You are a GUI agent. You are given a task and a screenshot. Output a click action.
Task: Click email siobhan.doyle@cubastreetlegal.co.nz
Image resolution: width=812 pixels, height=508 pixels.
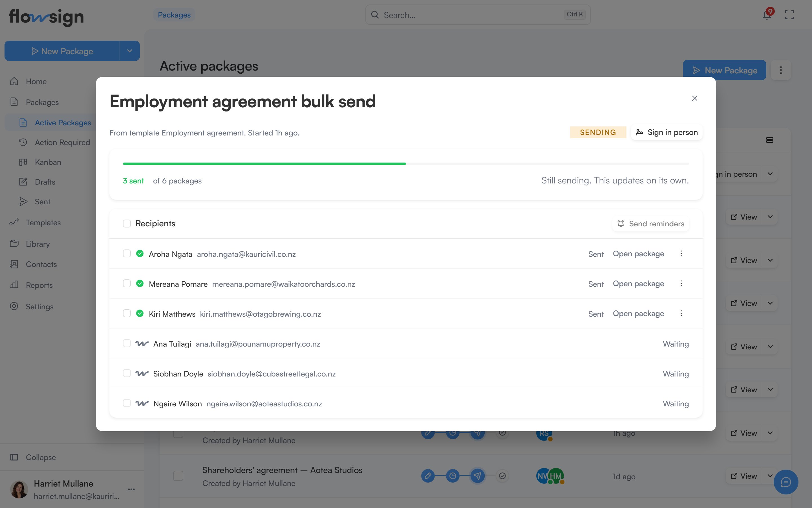click(x=272, y=374)
